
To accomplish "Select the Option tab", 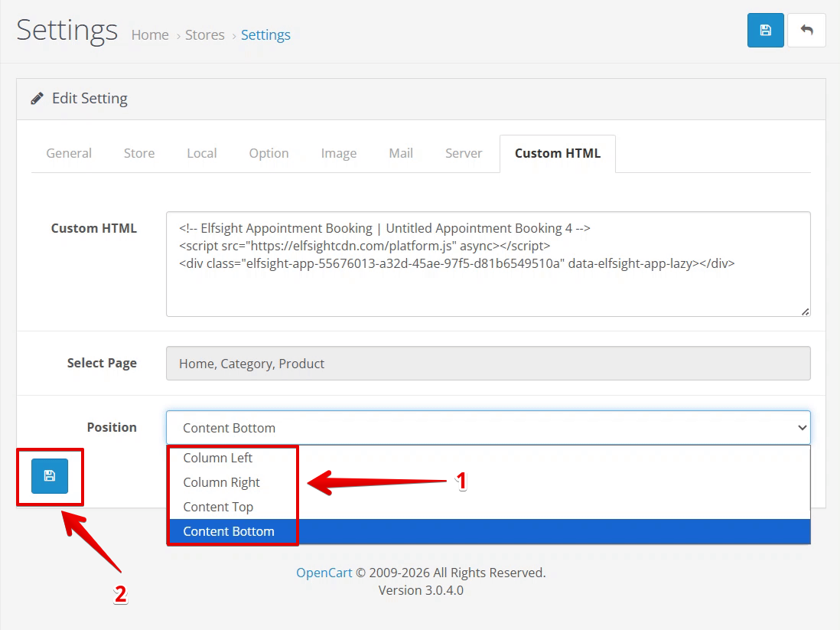I will point(269,153).
